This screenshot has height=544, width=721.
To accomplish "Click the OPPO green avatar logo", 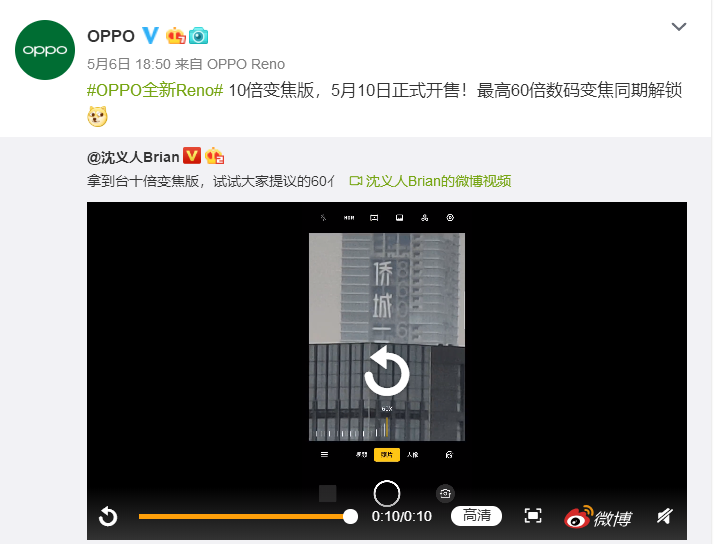I will [45, 50].
